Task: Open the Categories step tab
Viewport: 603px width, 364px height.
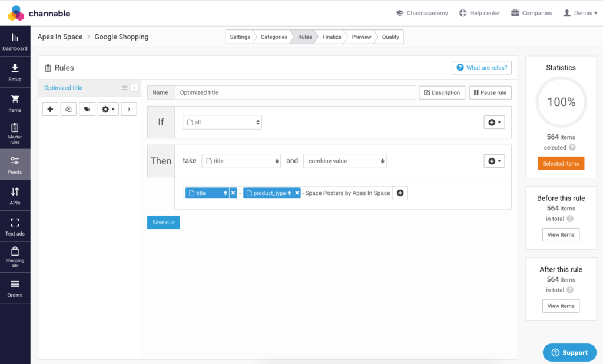Action: (x=273, y=37)
